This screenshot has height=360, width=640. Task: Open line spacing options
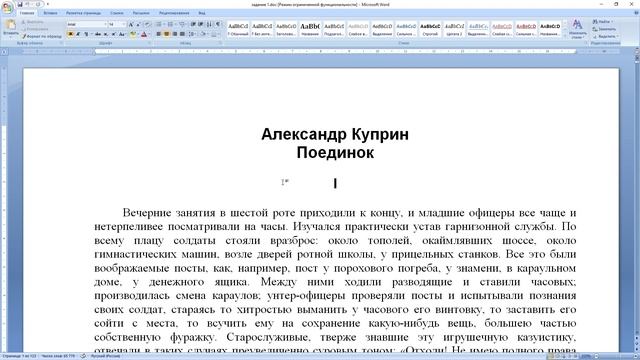(x=193, y=34)
